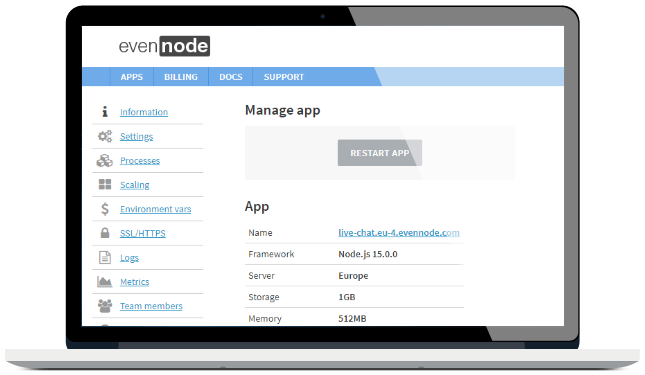Screen dimensions: 645x375
Task: Click the 'App' section heading
Action: coord(257,206)
